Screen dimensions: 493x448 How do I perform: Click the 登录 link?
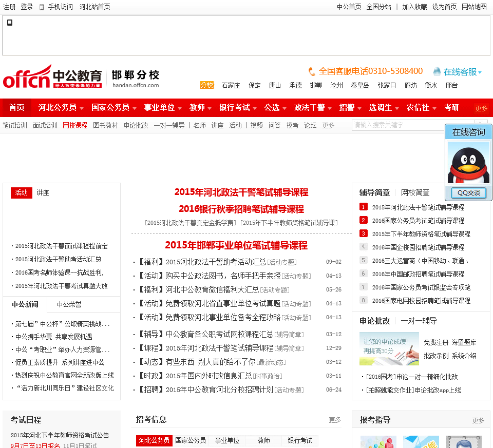coord(27,7)
